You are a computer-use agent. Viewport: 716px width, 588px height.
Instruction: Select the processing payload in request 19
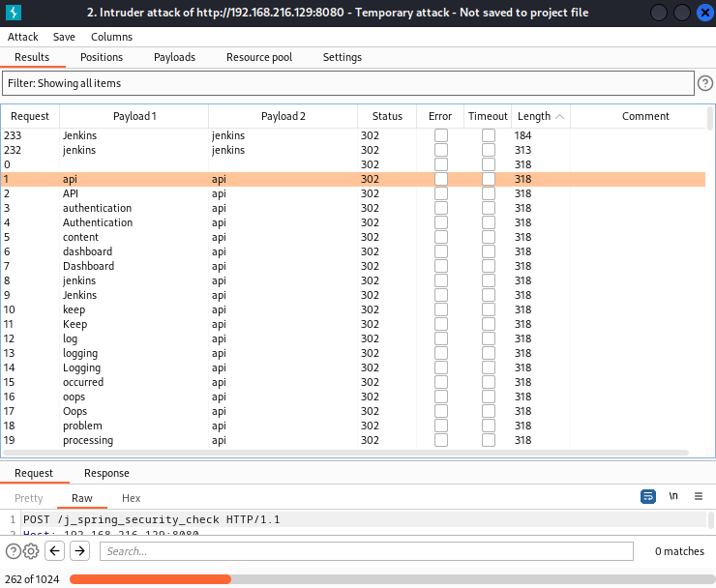[88, 441]
